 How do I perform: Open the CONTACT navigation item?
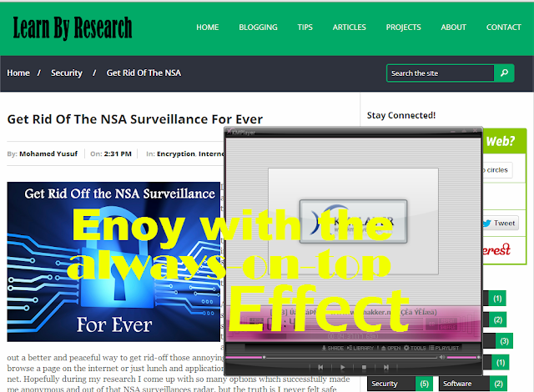(x=504, y=28)
